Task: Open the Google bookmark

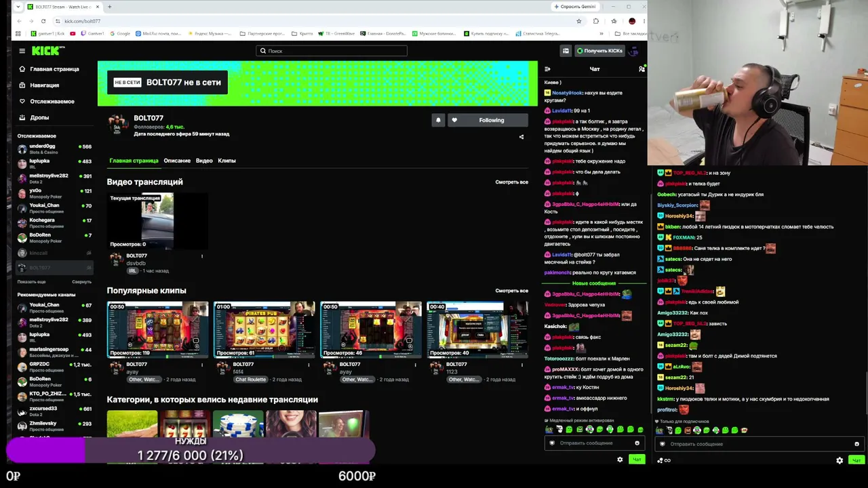Action: tap(120, 33)
